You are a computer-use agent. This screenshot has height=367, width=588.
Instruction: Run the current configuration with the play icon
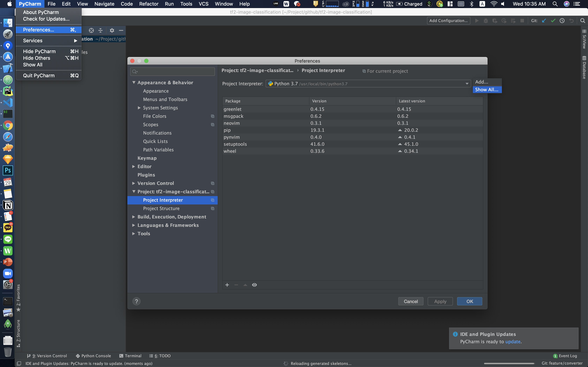pyautogui.click(x=477, y=21)
